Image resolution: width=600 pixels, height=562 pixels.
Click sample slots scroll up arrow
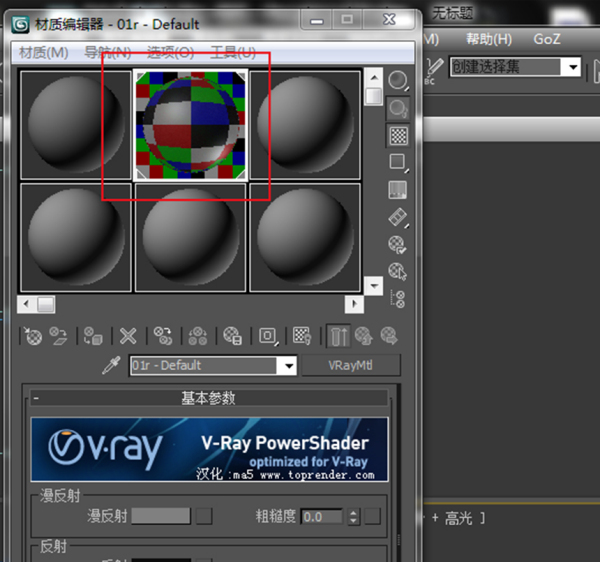click(x=373, y=78)
